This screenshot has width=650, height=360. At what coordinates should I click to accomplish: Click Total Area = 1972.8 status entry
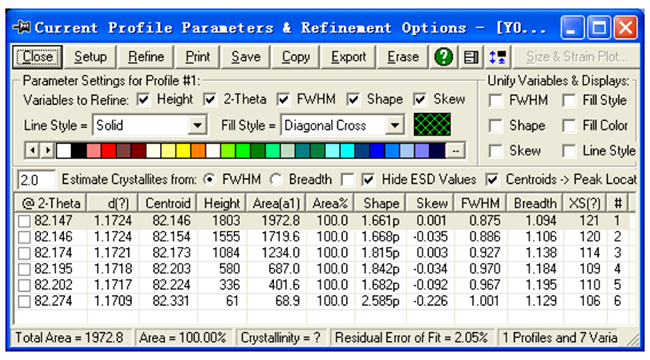[x=70, y=338]
